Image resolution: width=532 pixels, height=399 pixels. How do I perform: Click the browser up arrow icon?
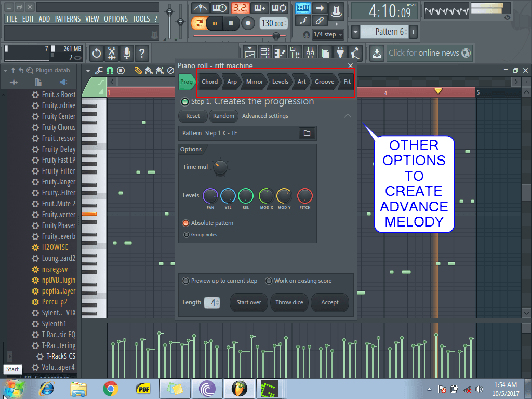click(x=13, y=70)
